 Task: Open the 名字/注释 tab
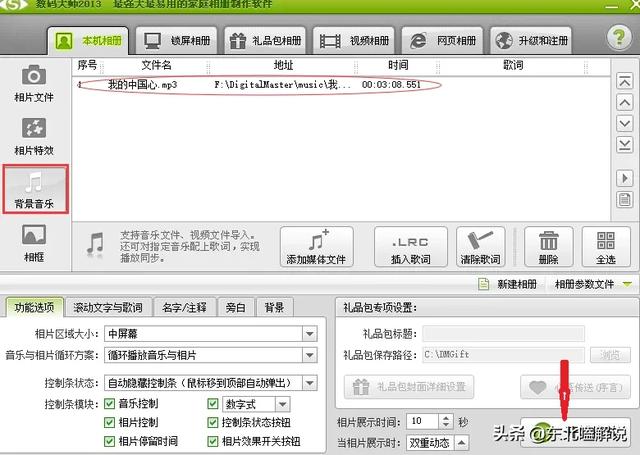pyautogui.click(x=184, y=307)
